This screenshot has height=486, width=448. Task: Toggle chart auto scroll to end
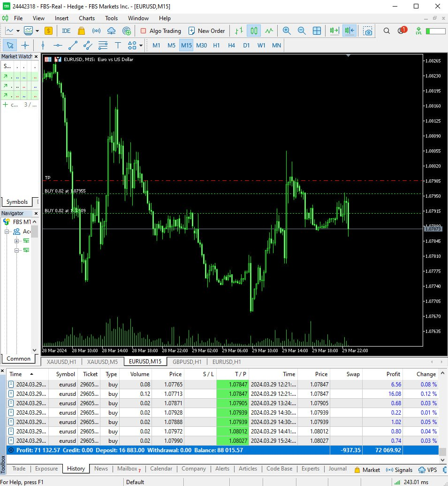pyautogui.click(x=334, y=31)
